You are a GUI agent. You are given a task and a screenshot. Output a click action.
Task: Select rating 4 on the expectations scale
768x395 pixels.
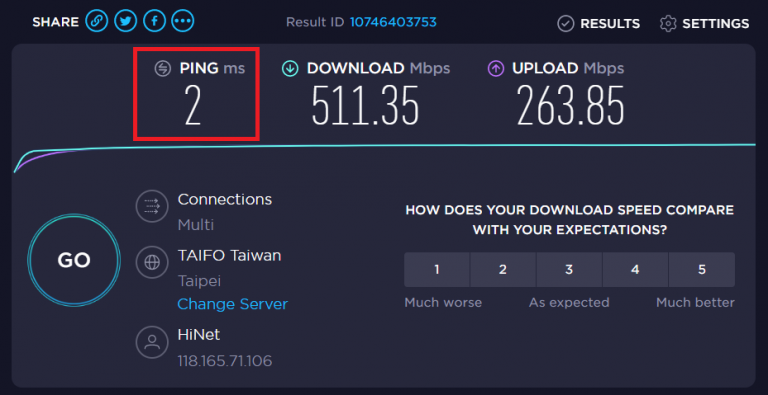pyautogui.click(x=635, y=270)
